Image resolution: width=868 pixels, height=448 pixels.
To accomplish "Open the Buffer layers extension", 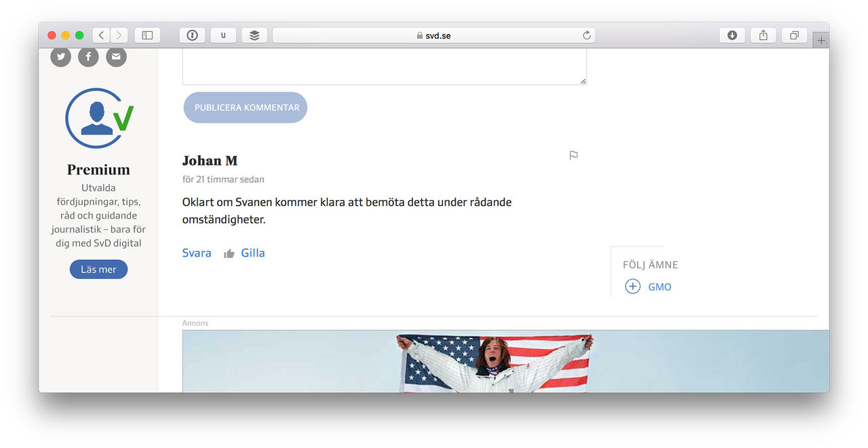I will click(x=254, y=35).
